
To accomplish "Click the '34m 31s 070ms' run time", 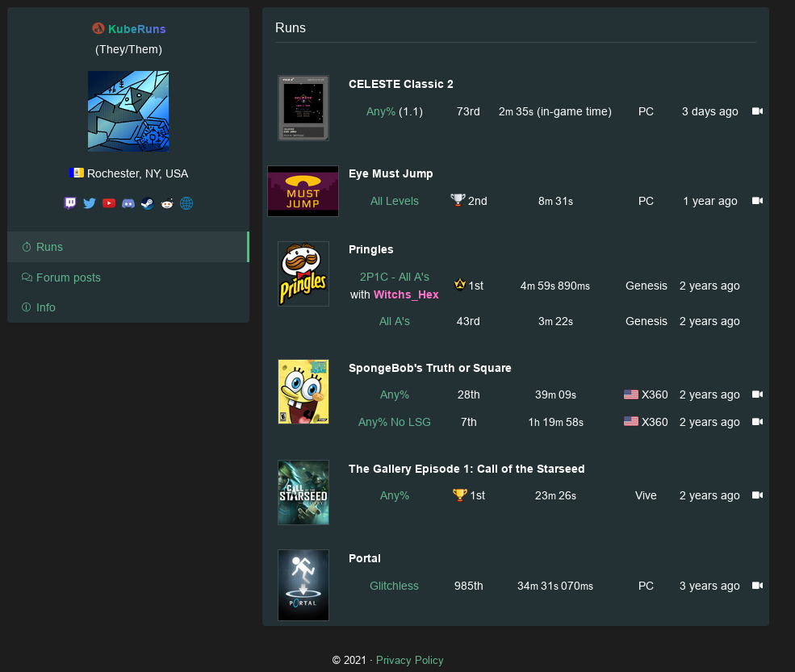I will [555, 586].
